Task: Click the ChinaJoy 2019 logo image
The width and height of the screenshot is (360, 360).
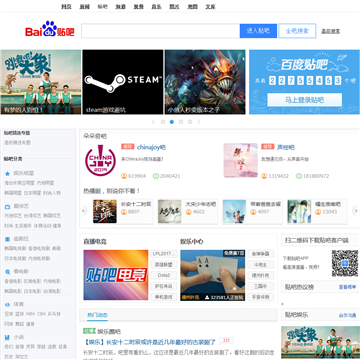Action: pyautogui.click(x=100, y=161)
